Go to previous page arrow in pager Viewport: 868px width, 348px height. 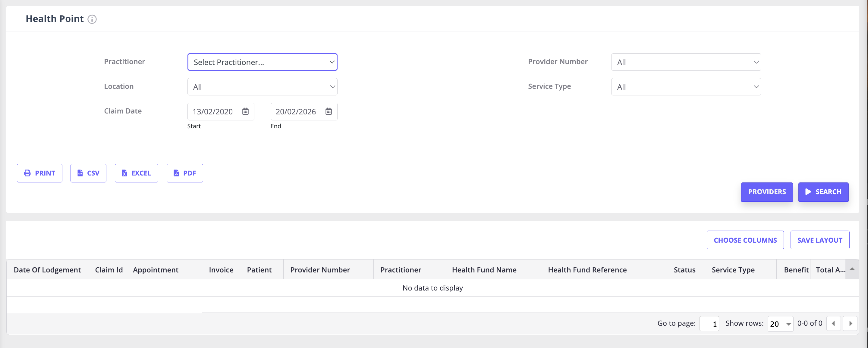coord(833,323)
